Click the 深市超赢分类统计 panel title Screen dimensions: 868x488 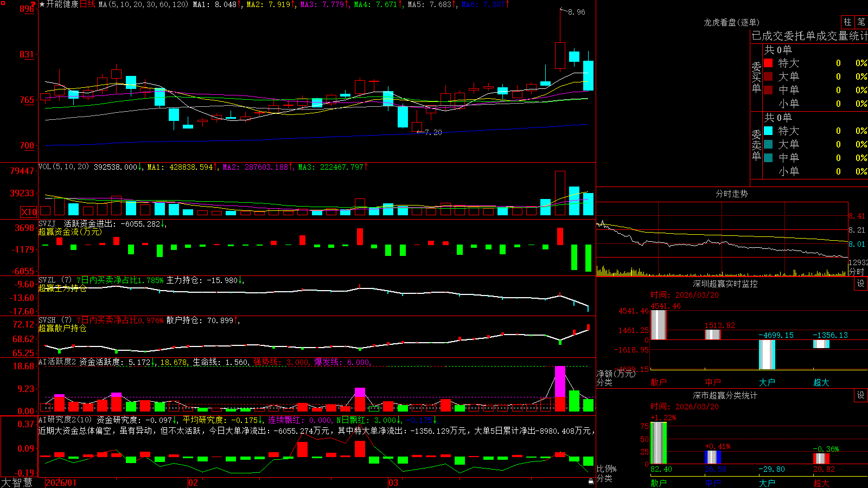725,395
